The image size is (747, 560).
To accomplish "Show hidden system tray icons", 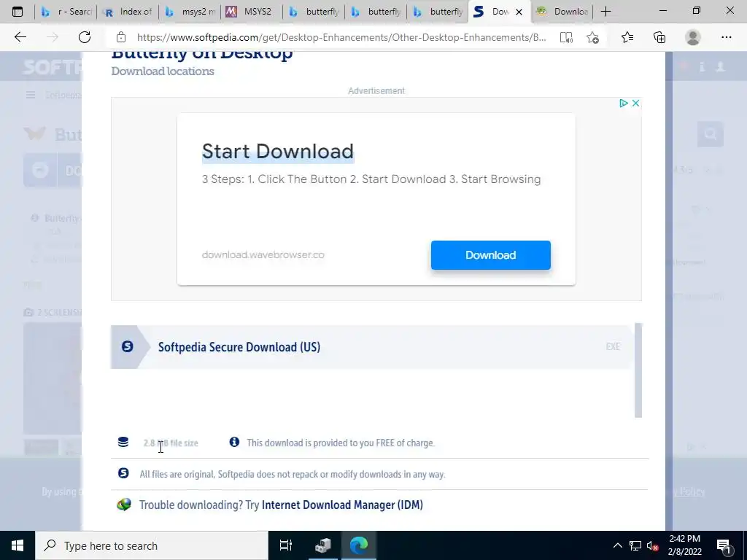I will click(x=617, y=545).
